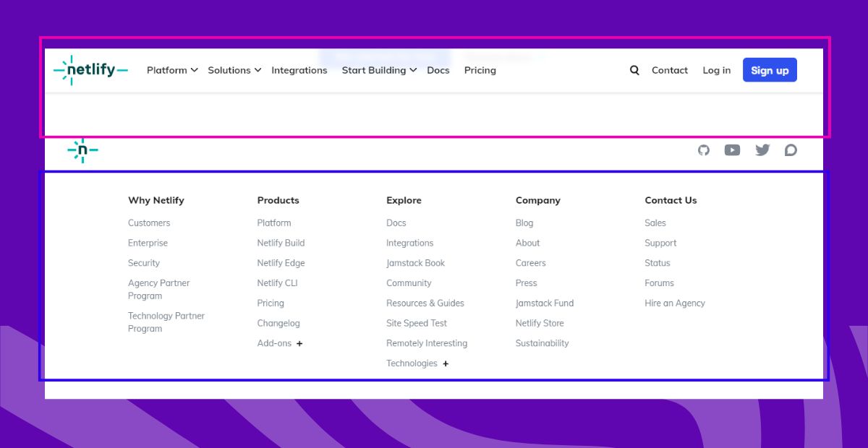
Task: Expand the Technologies plus list
Action: (x=446, y=363)
